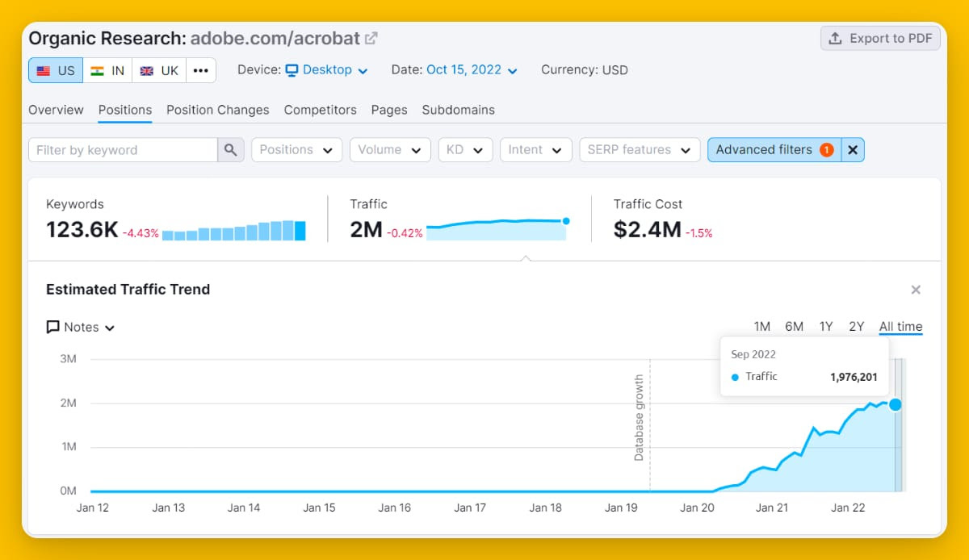The width and height of the screenshot is (969, 560).
Task: Open the Competitors tab
Action: coord(321,110)
